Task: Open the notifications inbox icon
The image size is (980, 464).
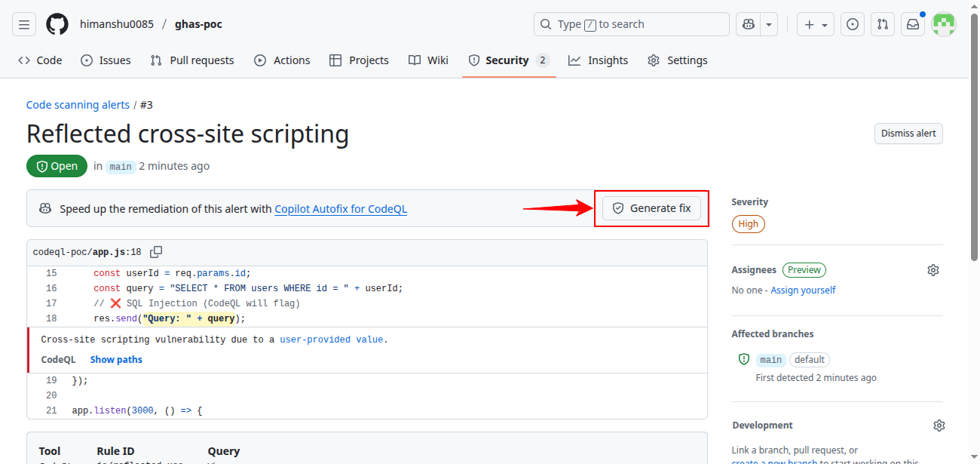Action: coord(912,23)
